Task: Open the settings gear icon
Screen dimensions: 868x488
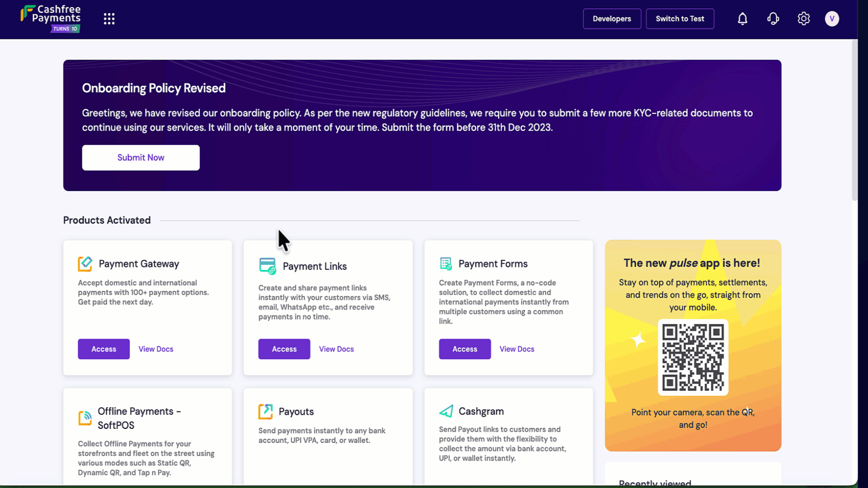Action: (x=803, y=19)
